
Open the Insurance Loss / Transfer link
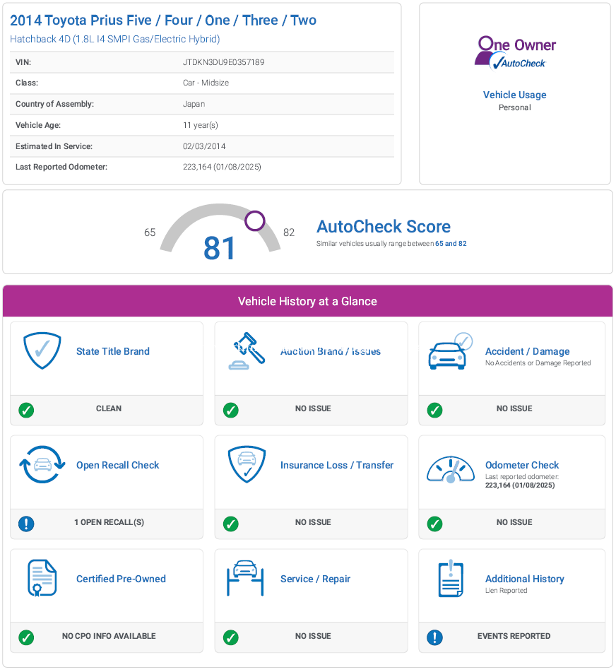(337, 465)
